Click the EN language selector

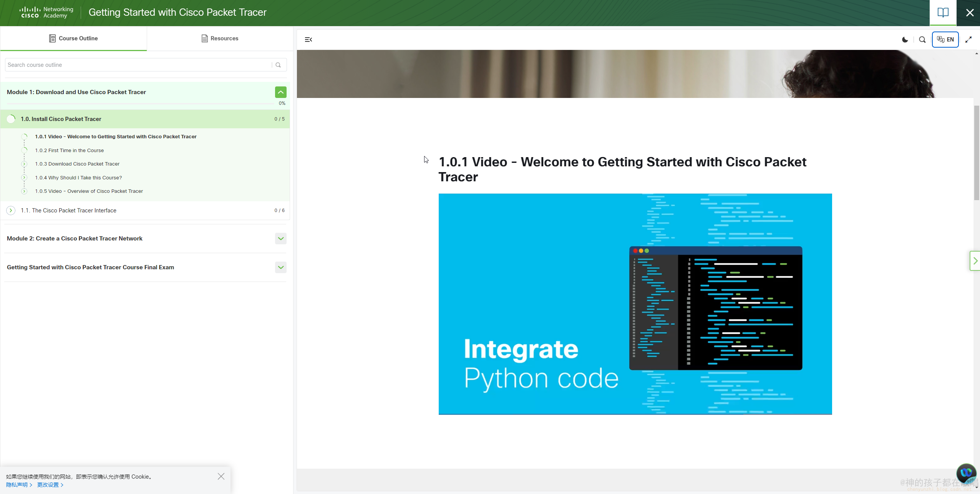click(945, 40)
